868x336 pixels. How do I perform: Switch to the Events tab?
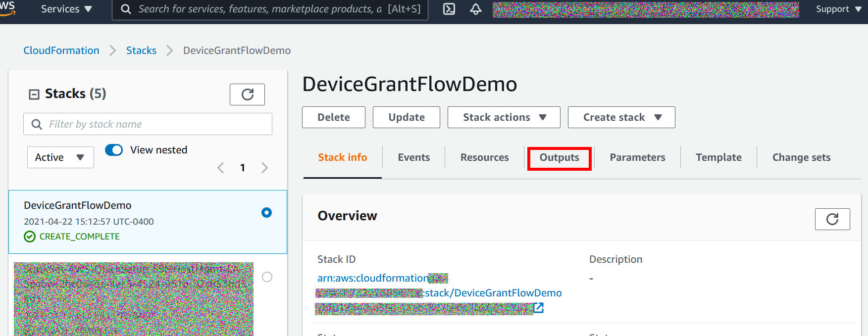coord(414,157)
